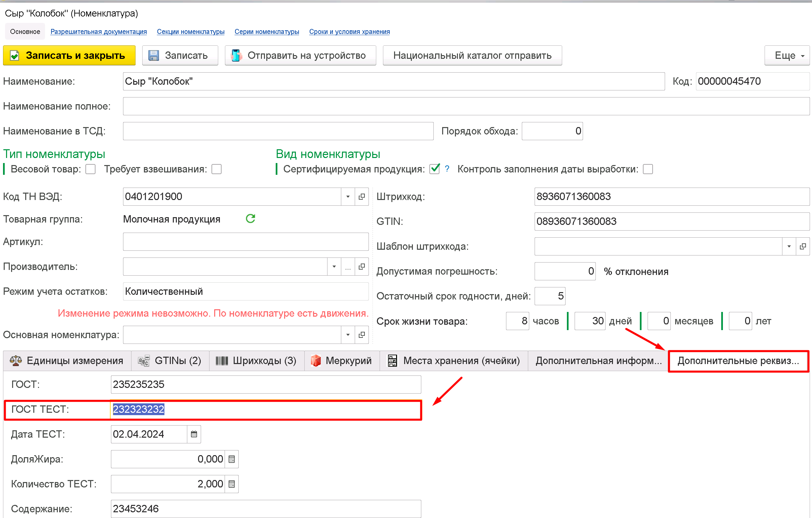812x518 pixels.
Task: Click the 'дней' lifetime field with 30
Action: [590, 321]
